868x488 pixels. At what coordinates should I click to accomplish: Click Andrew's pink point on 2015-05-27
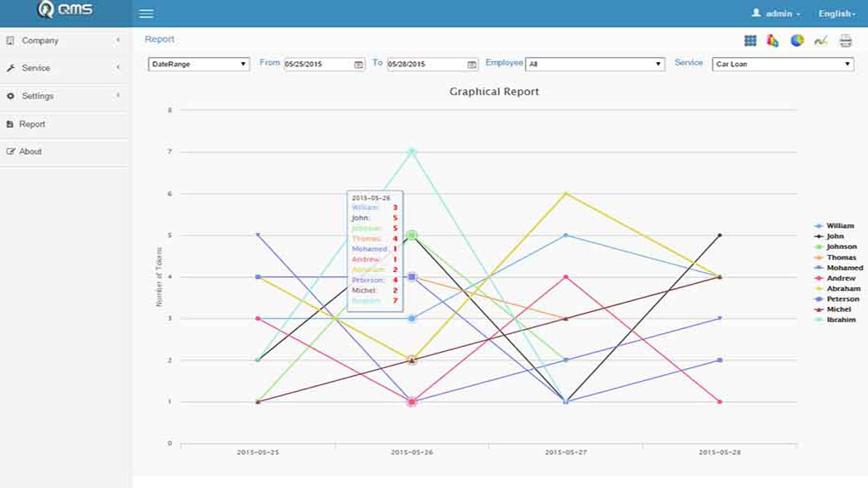pyautogui.click(x=566, y=277)
